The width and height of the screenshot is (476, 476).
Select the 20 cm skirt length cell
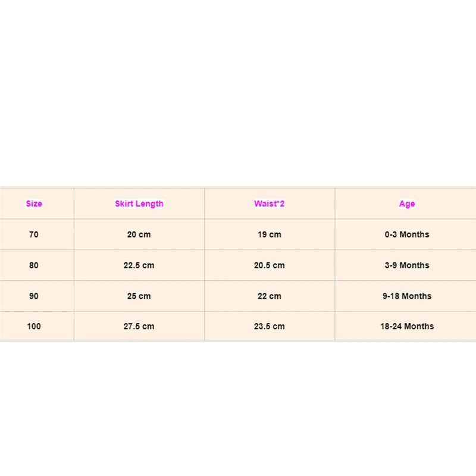coord(139,234)
